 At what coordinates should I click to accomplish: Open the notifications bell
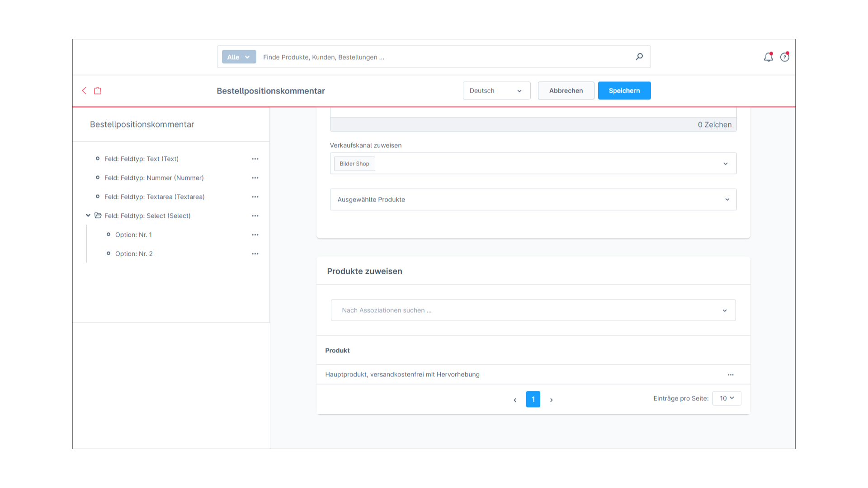[769, 57]
